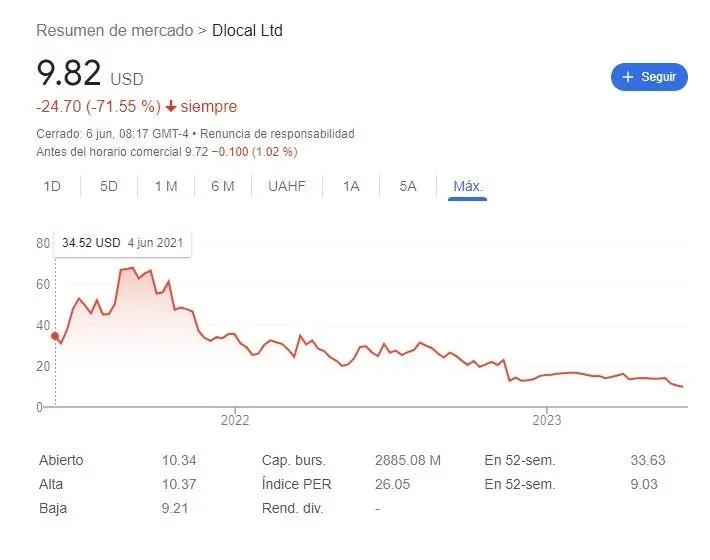The height and width of the screenshot is (560, 710).
Task: Click the red down arrow icon
Action: 171,107
